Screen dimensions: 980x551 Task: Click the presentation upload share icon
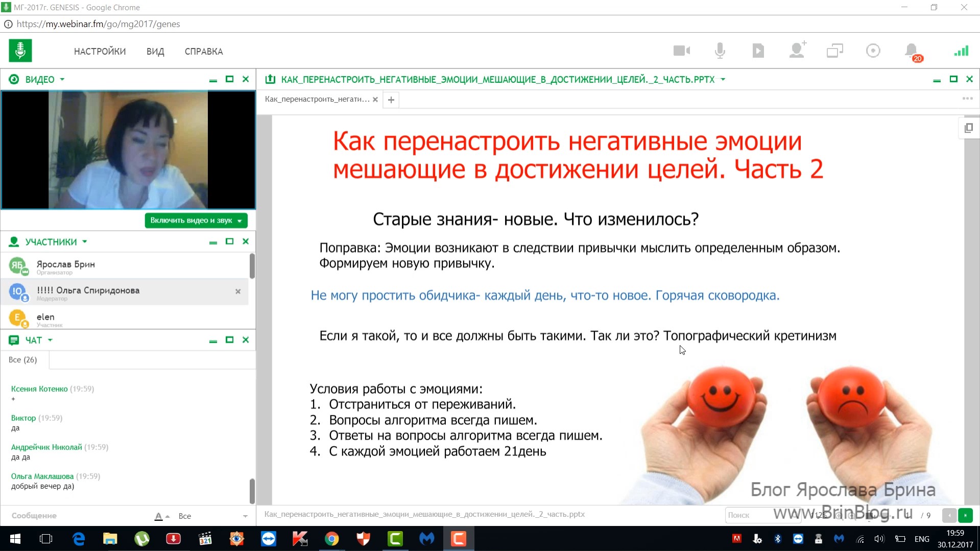coord(270,79)
